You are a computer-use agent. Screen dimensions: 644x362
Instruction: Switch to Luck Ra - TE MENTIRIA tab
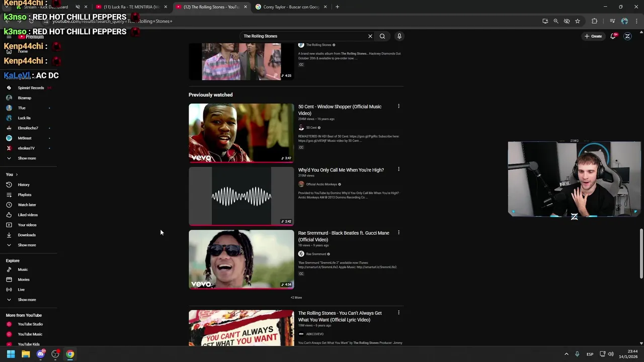(x=131, y=7)
